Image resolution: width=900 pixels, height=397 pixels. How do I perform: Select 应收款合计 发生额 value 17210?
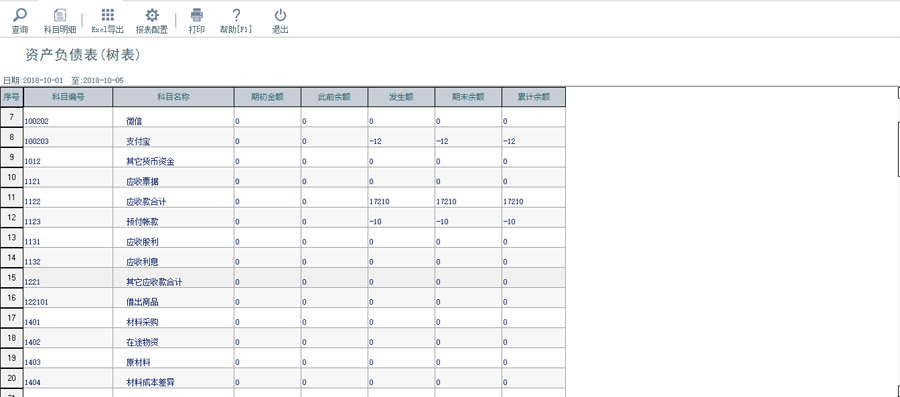pos(379,202)
